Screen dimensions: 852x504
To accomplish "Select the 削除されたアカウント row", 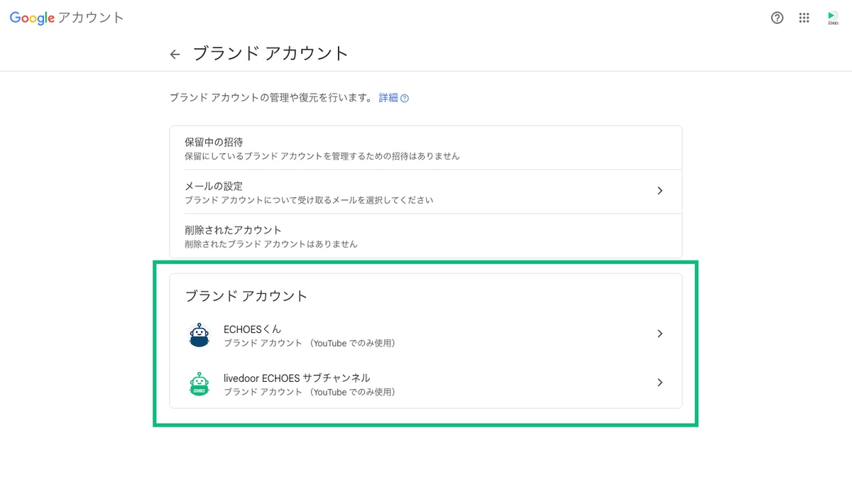I will [x=426, y=236].
